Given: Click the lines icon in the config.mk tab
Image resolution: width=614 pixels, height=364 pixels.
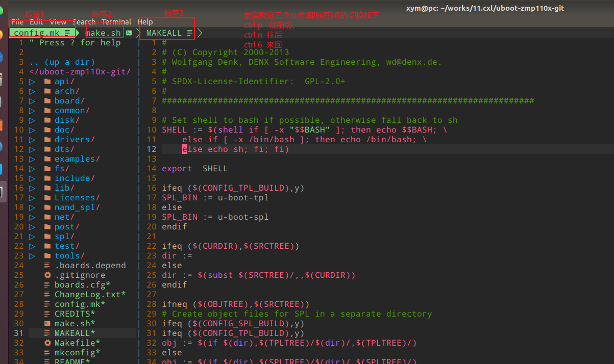Looking at the screenshot, I should tap(67, 33).
